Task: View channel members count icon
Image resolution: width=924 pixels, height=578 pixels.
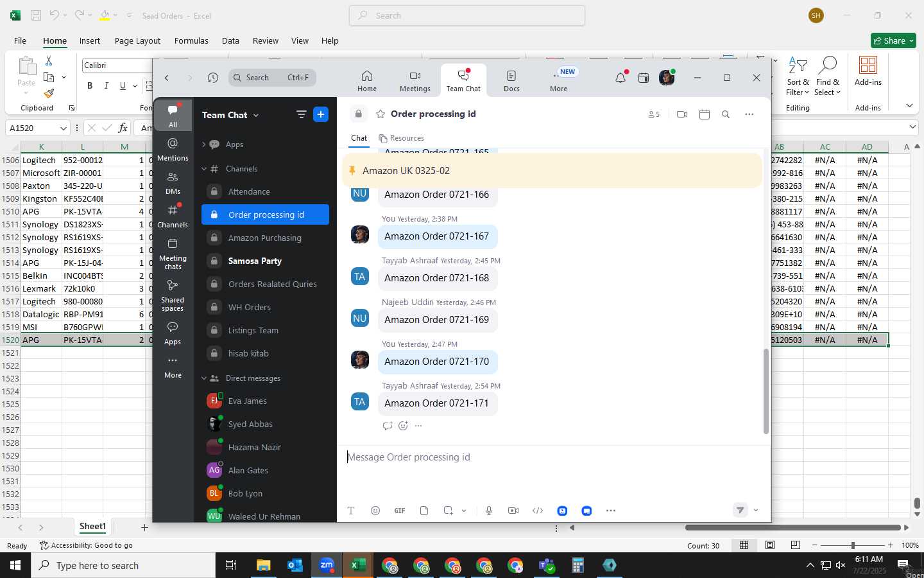Action: pos(653,114)
